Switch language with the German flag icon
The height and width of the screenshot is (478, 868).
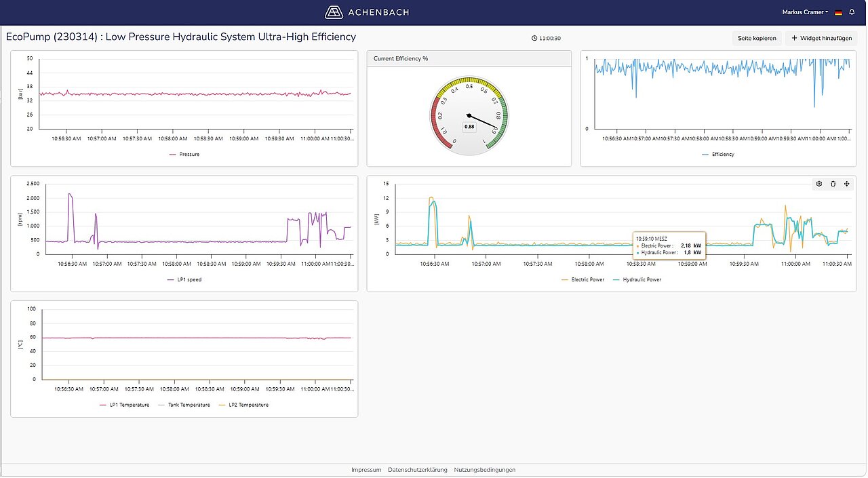838,12
